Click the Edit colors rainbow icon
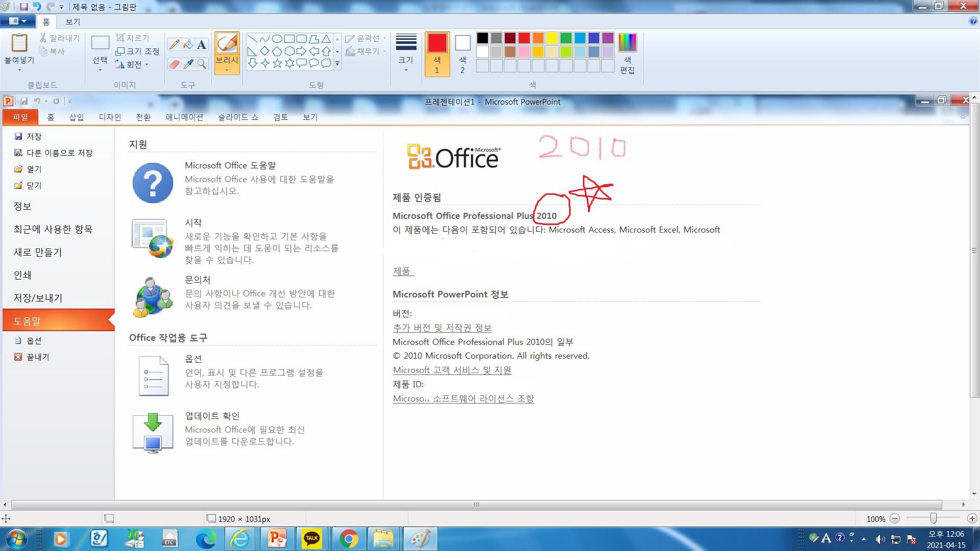 (627, 43)
